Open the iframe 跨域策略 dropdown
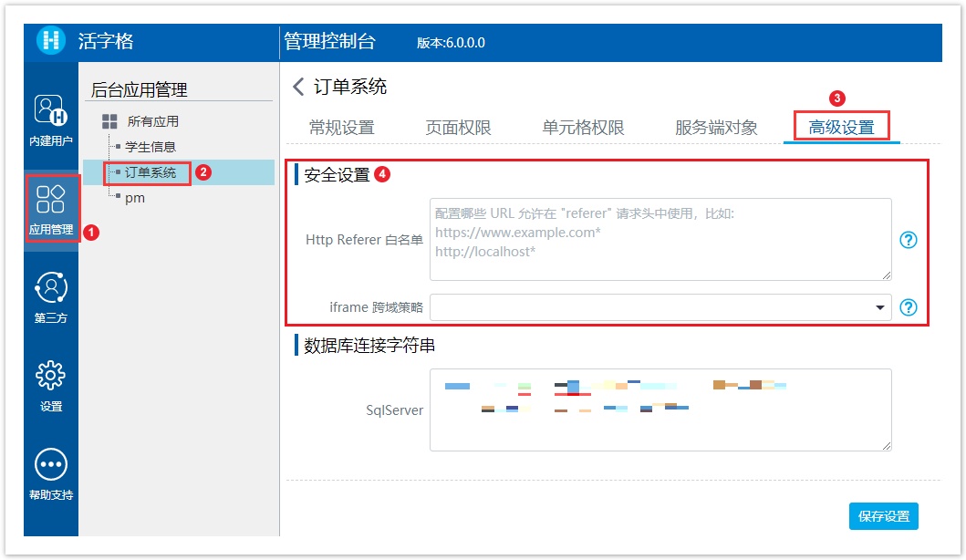The height and width of the screenshot is (560, 966). (x=660, y=306)
